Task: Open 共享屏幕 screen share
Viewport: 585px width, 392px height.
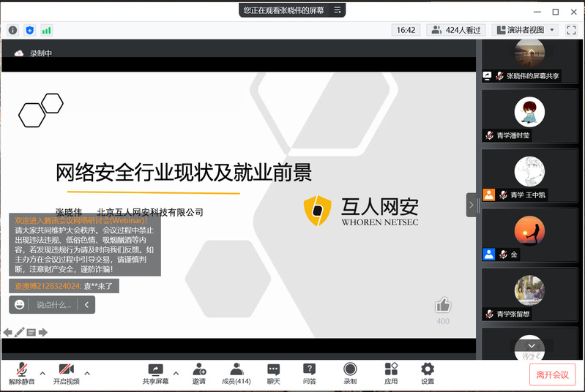Action: click(155, 373)
